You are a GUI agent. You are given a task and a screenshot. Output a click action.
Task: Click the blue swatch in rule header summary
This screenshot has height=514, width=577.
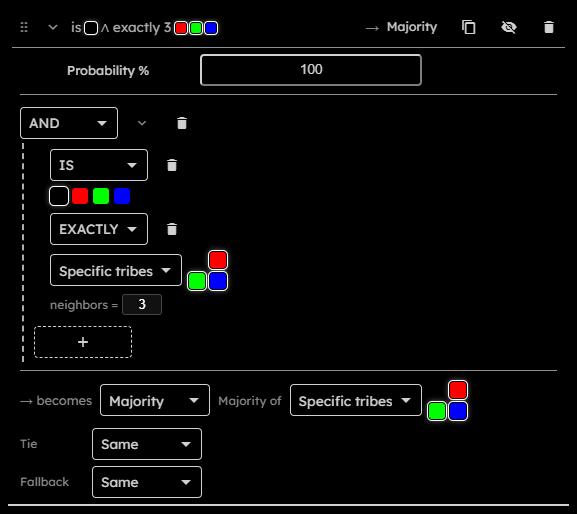[x=211, y=28]
